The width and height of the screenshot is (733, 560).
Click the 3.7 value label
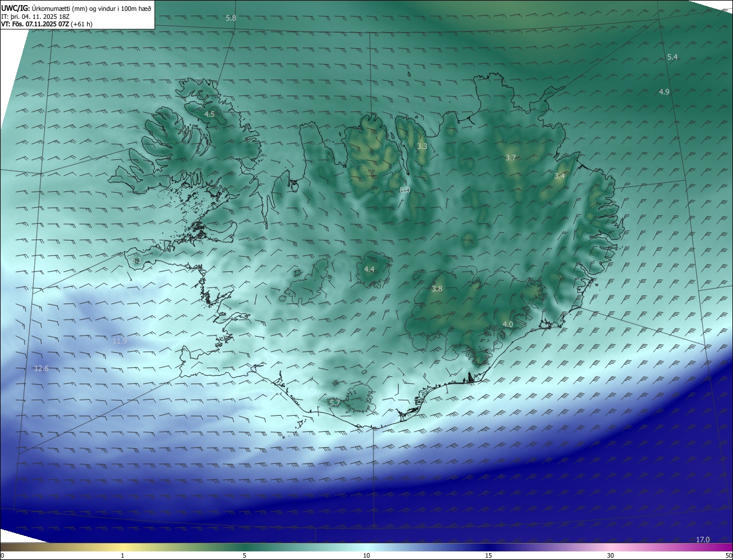511,157
